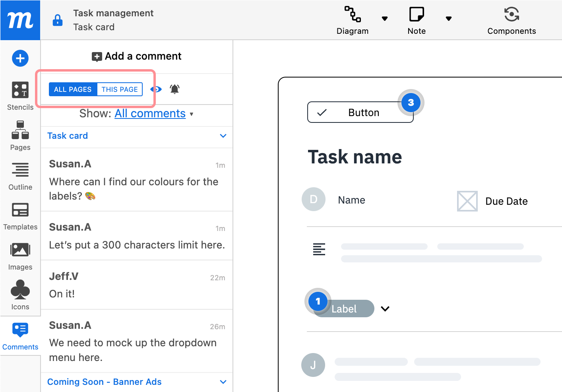Open the Pages panel

20,136
